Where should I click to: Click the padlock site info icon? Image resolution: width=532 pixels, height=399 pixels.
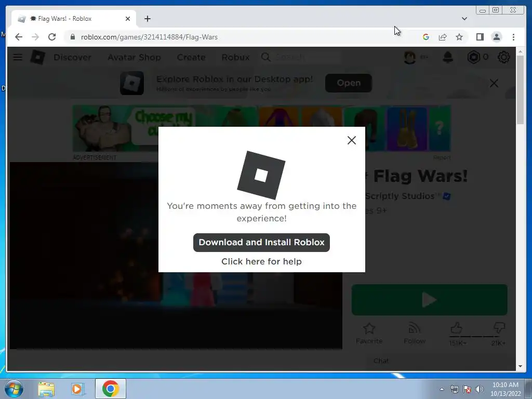(x=72, y=37)
